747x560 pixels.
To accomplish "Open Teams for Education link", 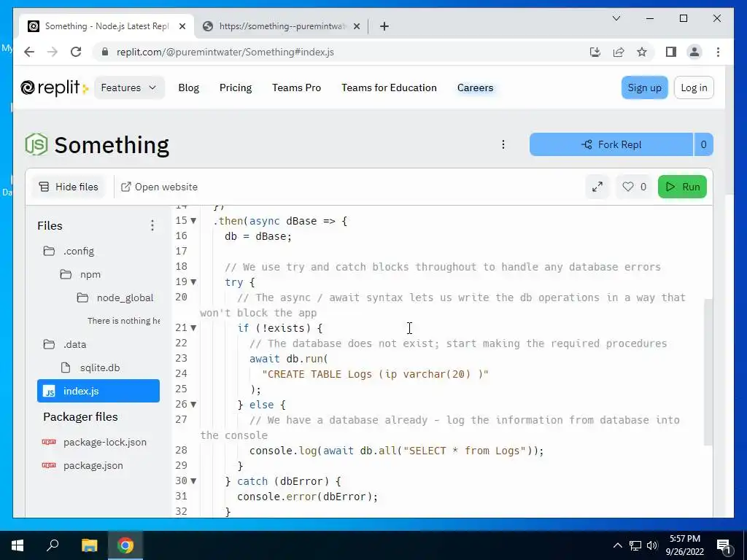I will (389, 87).
